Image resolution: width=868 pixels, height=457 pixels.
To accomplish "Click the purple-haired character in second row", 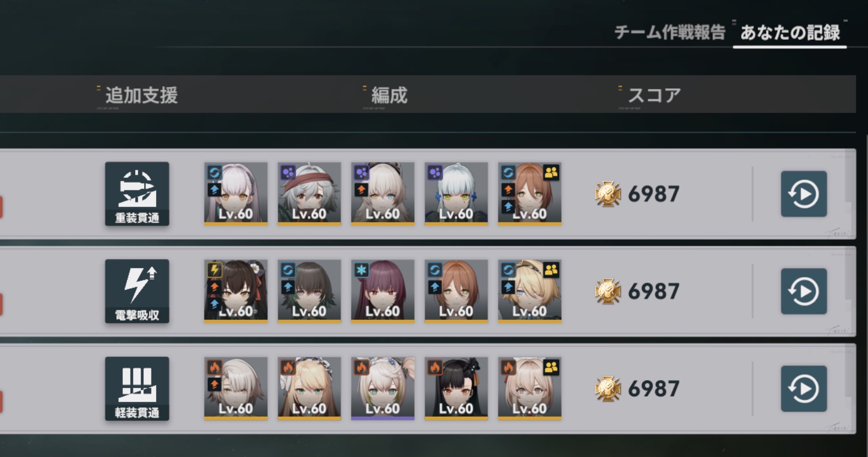I will tap(382, 291).
